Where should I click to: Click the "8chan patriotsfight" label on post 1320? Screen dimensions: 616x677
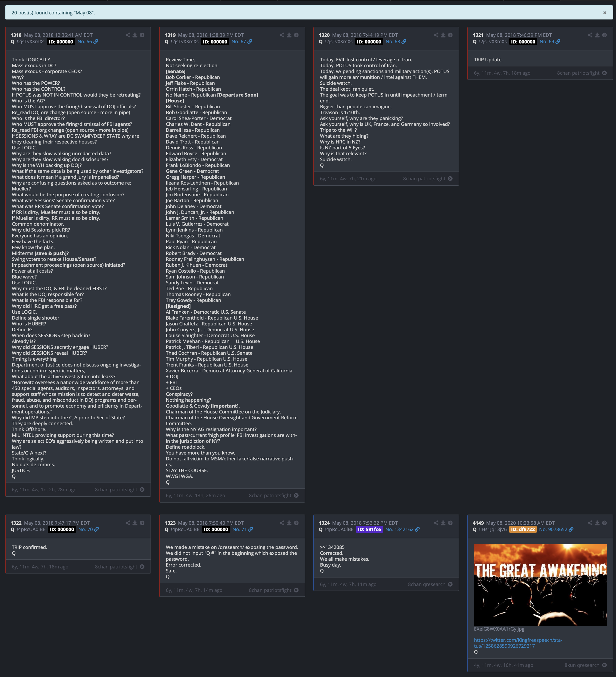click(424, 179)
